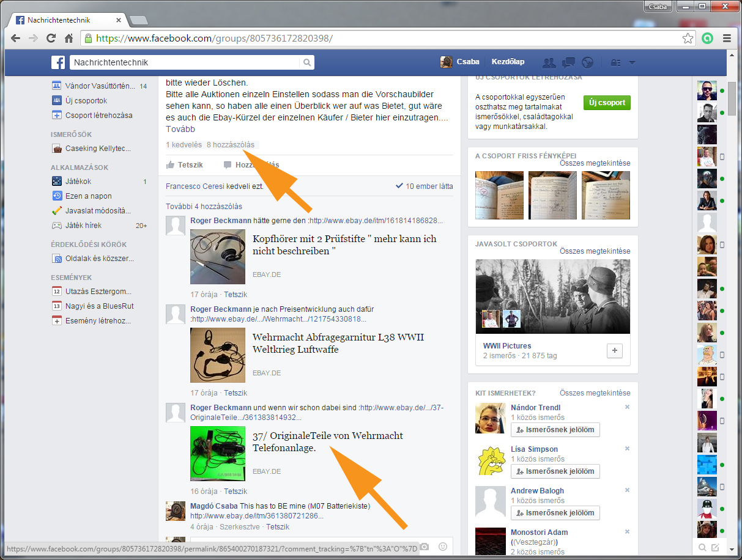Open the Kopfhörer eBay listing thumbnail

(x=217, y=257)
